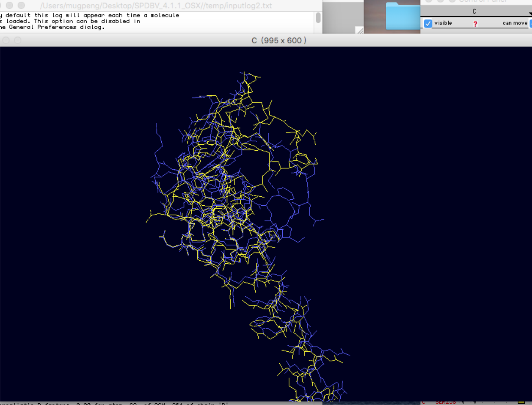Open the C layer selector in Control Panel
This screenshot has height=405, width=532.
tap(475, 12)
